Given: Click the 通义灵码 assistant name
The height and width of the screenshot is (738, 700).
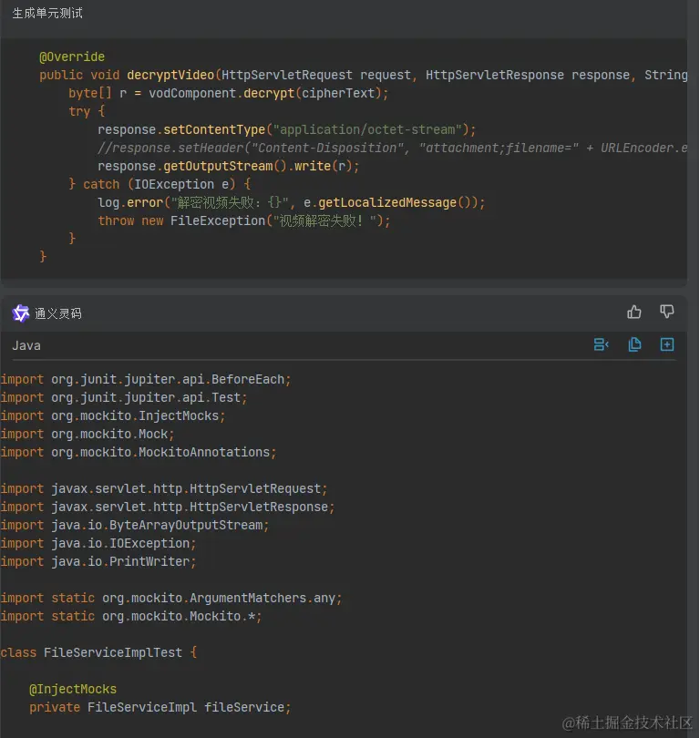Looking at the screenshot, I should (58, 313).
